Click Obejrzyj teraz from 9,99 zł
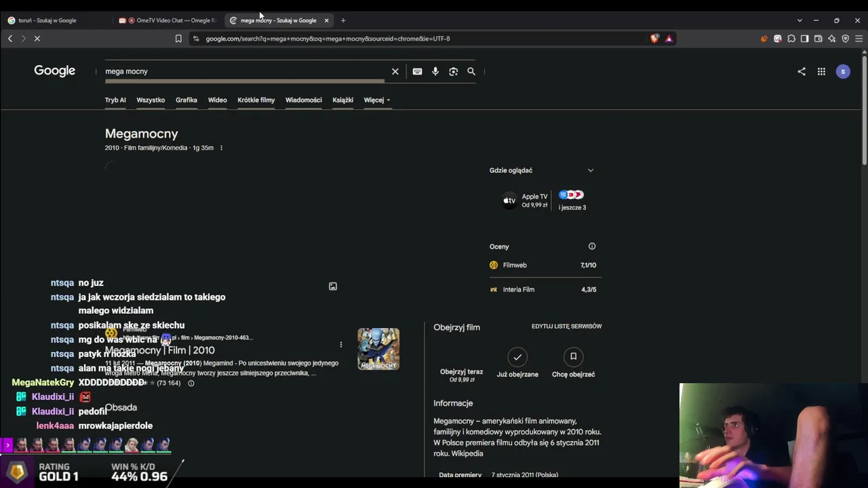Viewport: 868px width, 488px height. pos(461,375)
